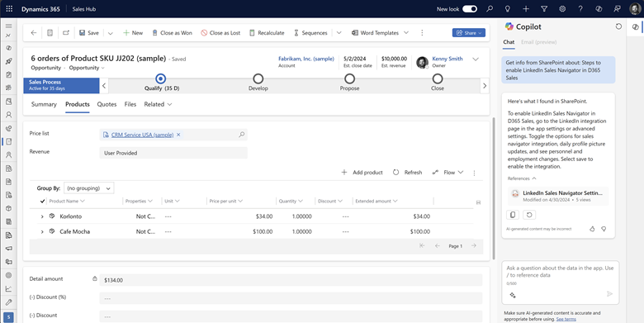Screen dimensions: 644x323
Task: Expand the Cafe Mocha product row
Action: pyautogui.click(x=42, y=232)
